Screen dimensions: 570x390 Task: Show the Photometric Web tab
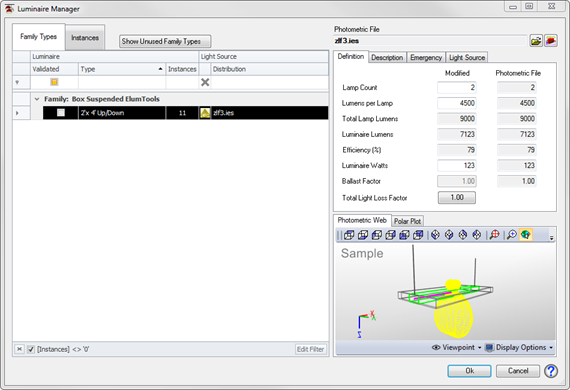click(x=362, y=220)
